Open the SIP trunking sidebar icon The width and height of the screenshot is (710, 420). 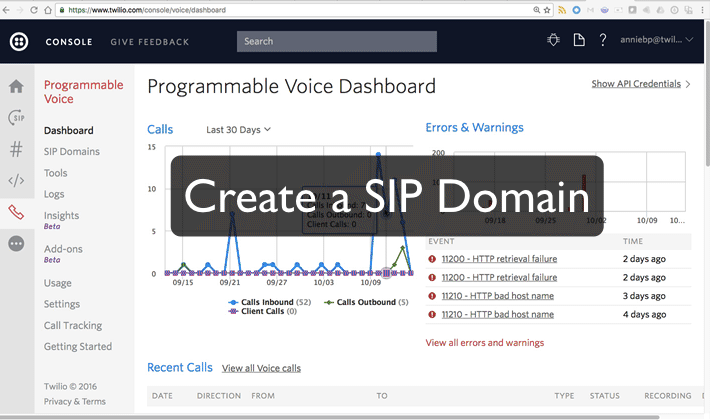pos(16,118)
